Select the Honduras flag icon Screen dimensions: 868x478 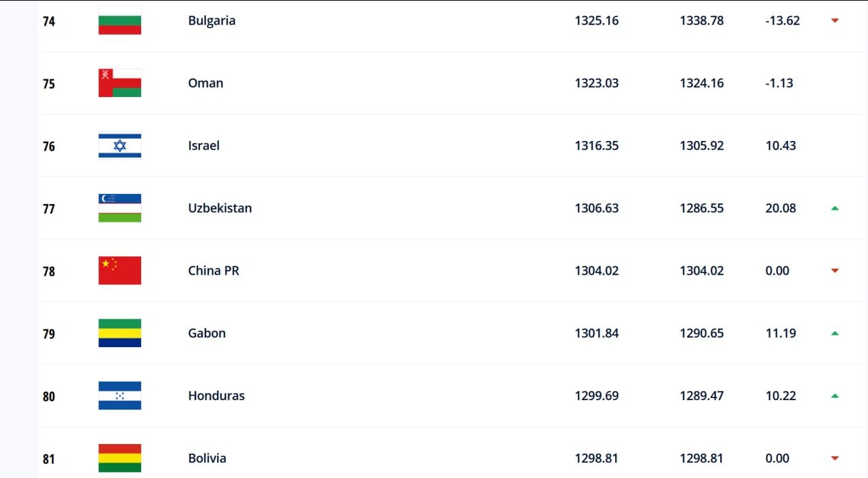119,395
